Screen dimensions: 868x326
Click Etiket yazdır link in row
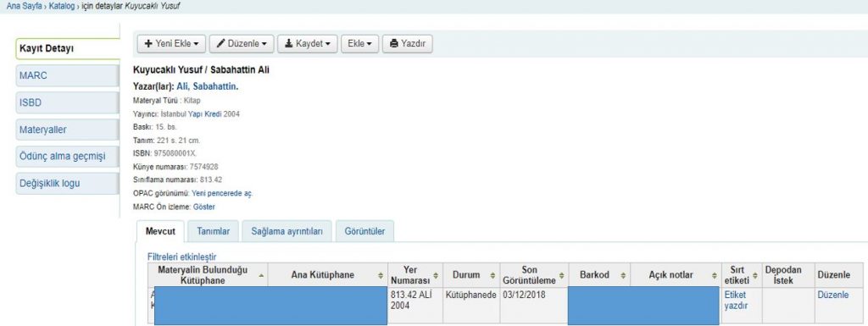pos(736,300)
